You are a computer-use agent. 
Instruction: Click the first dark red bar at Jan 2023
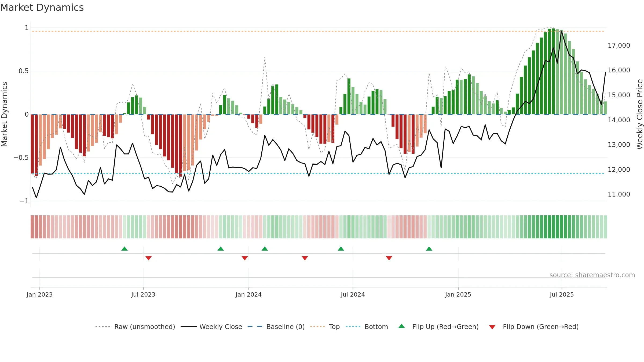pos(32,144)
